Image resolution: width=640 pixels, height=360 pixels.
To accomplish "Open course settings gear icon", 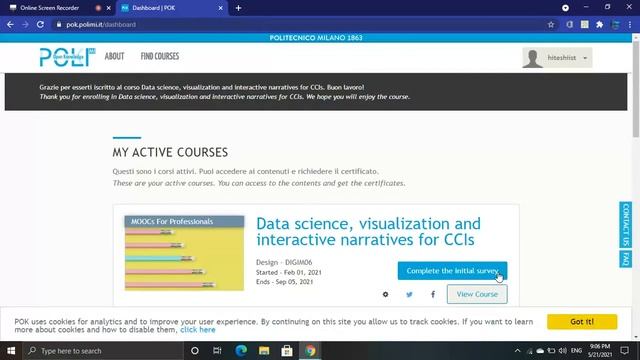I will point(385,294).
